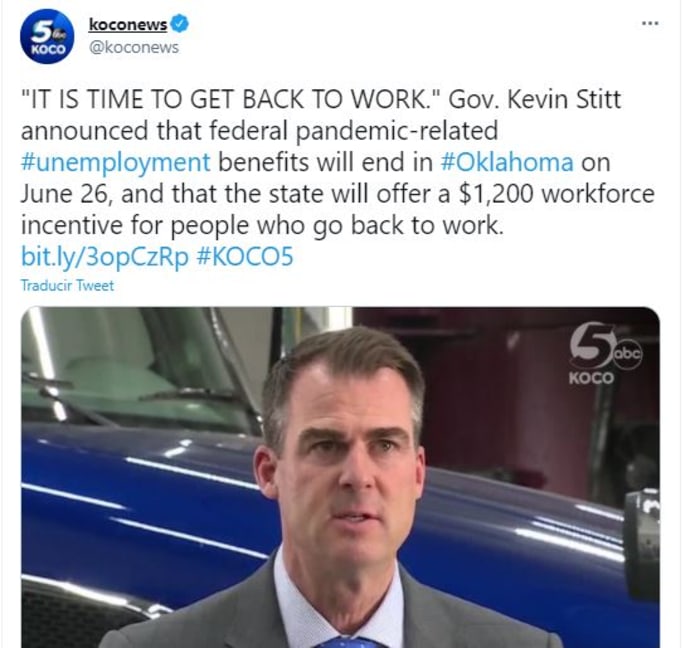Click the $1,200 amount in tweet text
Viewport: 700px width, 648px height.
click(496, 194)
